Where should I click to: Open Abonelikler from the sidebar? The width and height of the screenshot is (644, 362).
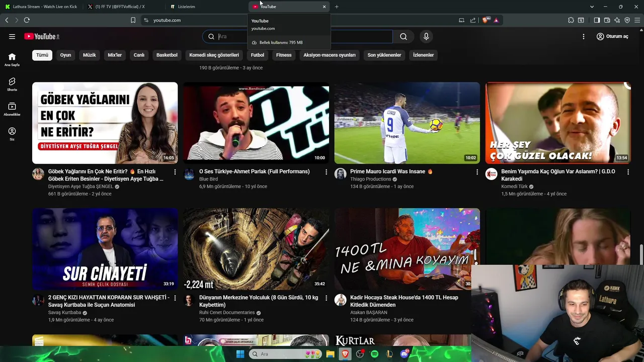[x=12, y=109]
